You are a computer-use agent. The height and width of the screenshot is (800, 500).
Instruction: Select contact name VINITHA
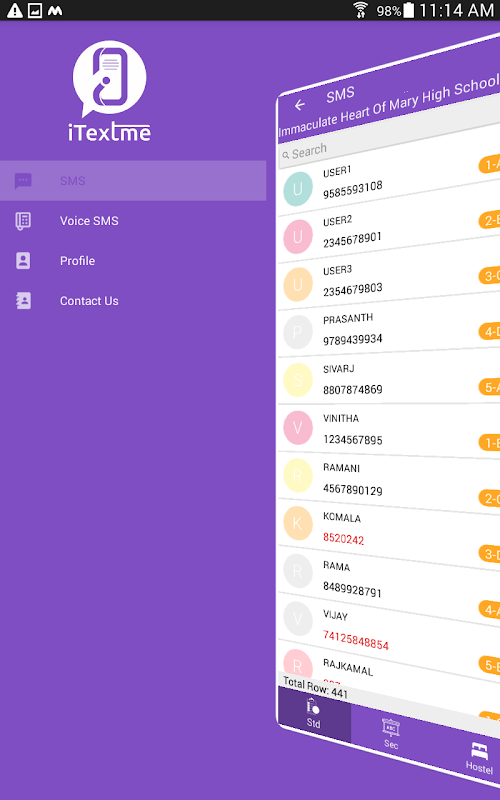tap(341, 418)
